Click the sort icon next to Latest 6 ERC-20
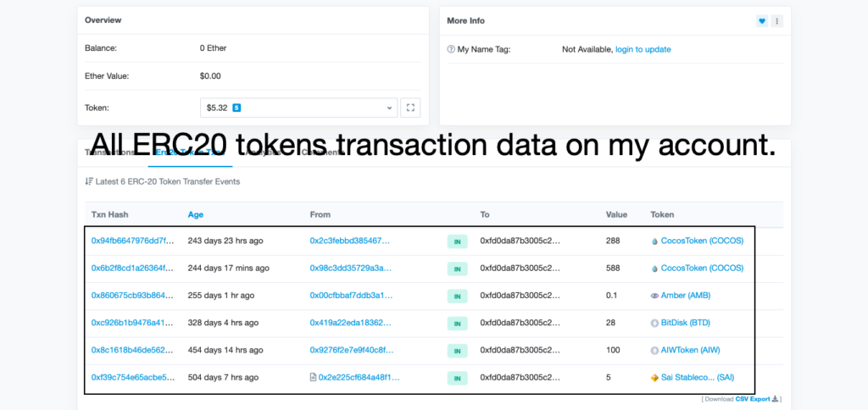Image resolution: width=868 pixels, height=410 pixels. [88, 181]
